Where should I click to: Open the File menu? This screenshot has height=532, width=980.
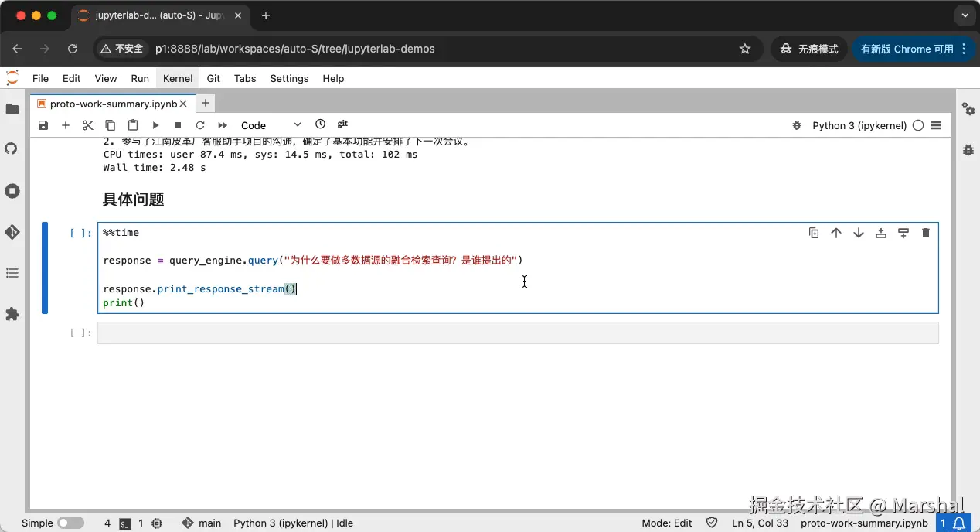[x=40, y=78]
